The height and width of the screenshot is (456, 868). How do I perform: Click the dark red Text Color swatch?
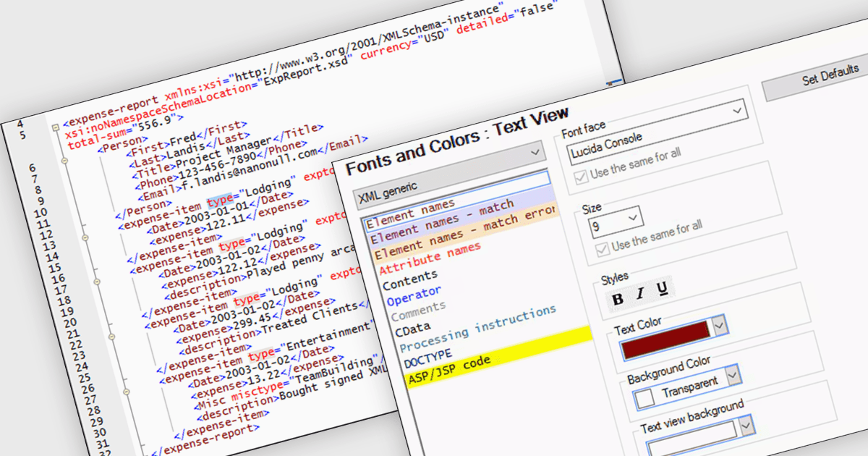point(663,339)
